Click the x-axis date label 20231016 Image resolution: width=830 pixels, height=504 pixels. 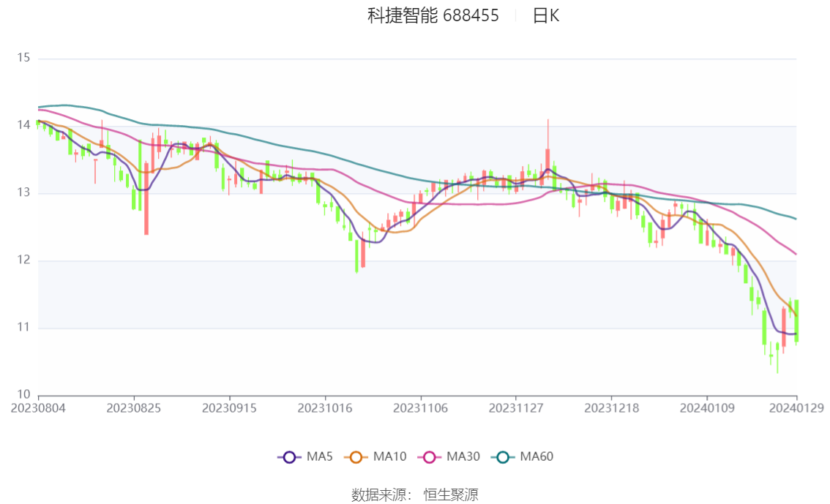point(325,408)
